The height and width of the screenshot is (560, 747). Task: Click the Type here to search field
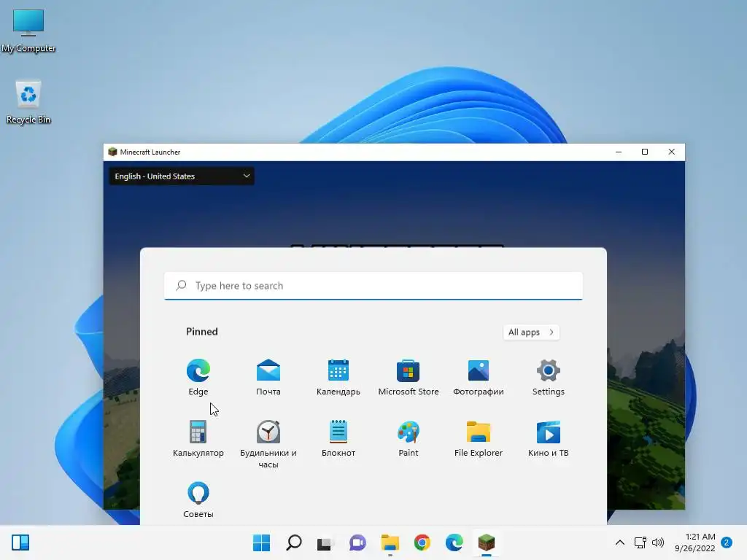click(373, 286)
